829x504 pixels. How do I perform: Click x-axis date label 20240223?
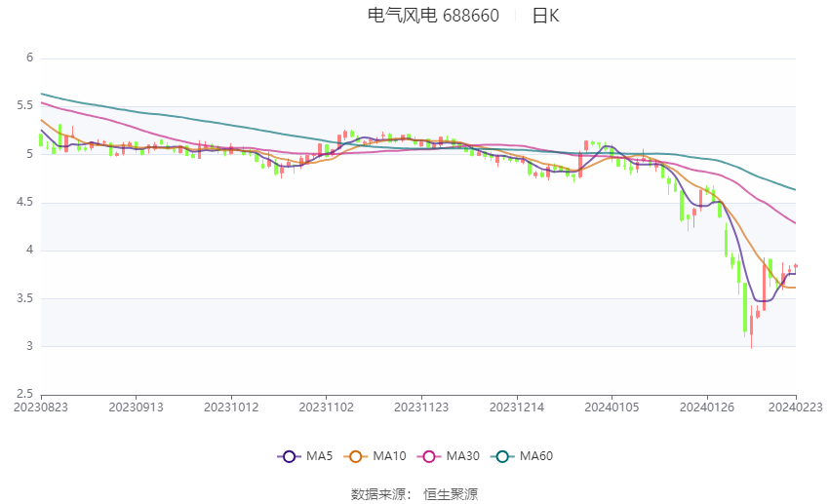(796, 407)
